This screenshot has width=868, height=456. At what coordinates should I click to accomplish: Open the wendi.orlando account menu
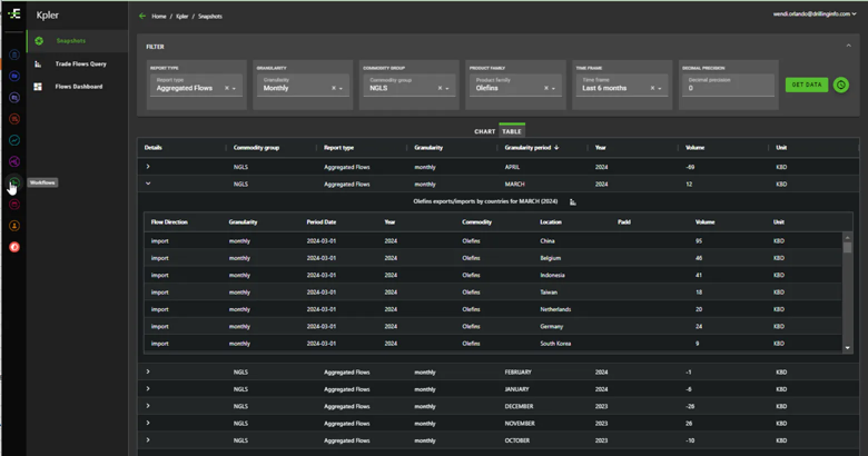click(812, 13)
